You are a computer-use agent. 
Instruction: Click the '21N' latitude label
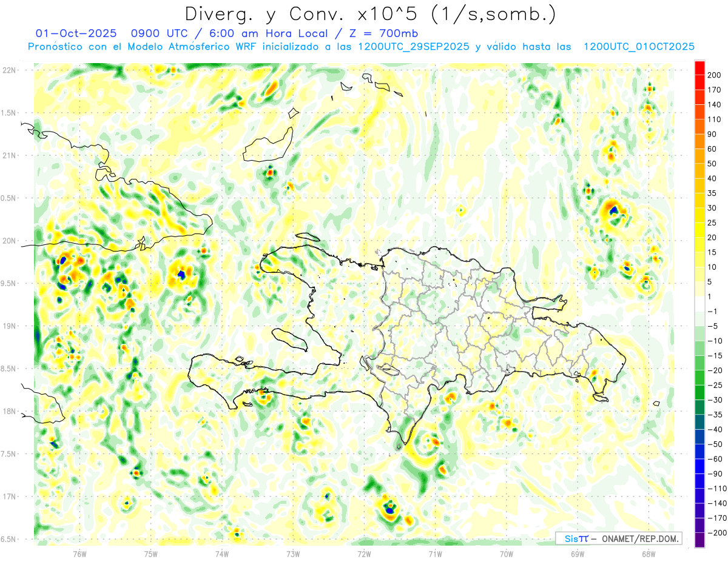(9, 155)
